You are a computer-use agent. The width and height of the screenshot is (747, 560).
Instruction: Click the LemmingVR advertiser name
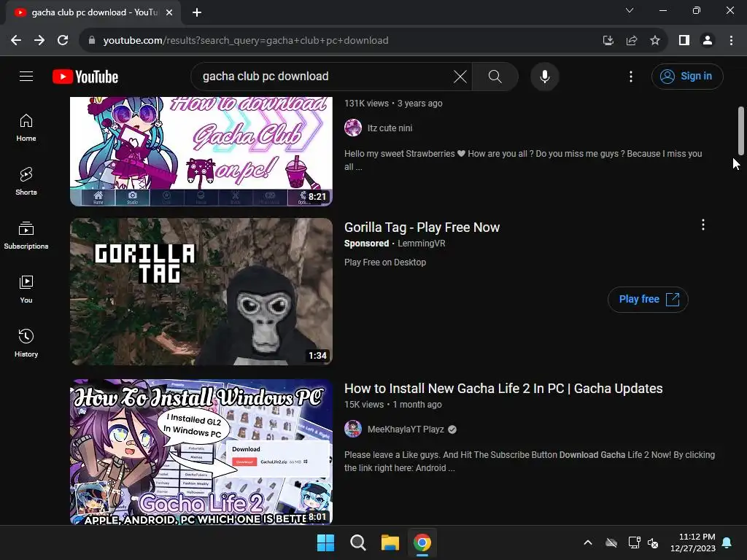pos(421,244)
